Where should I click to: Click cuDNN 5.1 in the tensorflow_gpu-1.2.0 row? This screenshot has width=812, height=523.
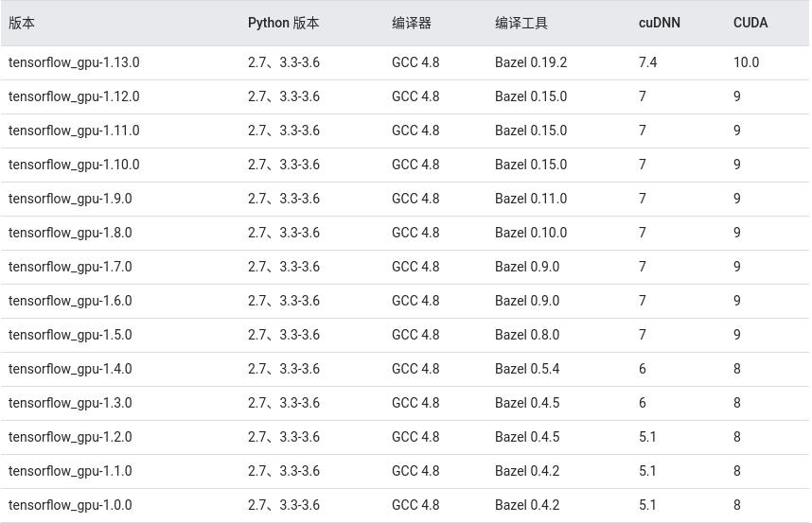tap(647, 437)
